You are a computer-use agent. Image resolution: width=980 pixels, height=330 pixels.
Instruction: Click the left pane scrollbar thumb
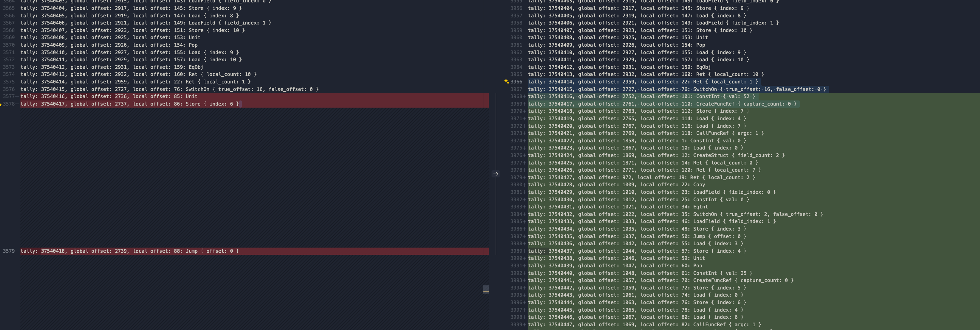pos(486,289)
